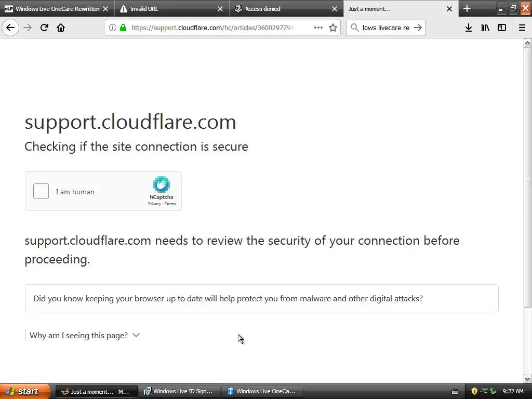532x399 pixels.
Task: Reload the current page
Action: (44, 28)
